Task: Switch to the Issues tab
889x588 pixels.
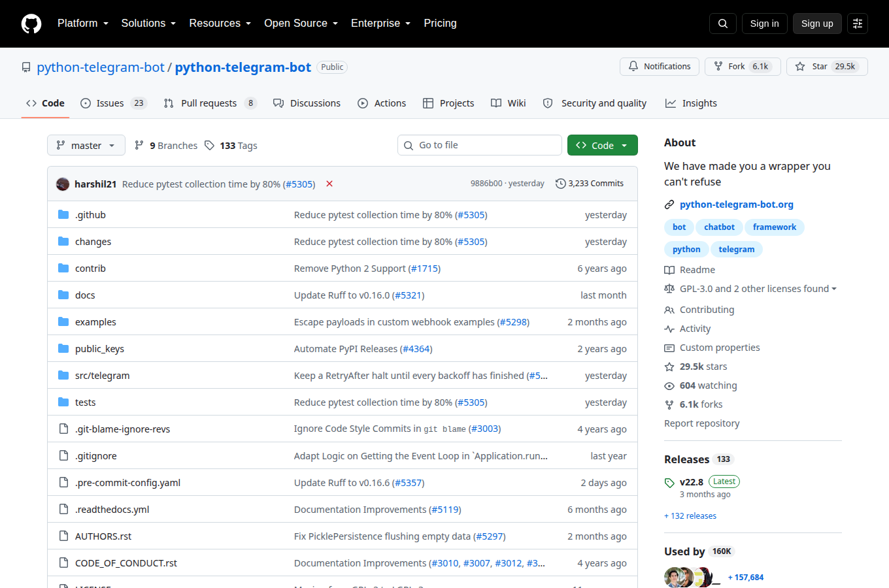Action: tap(114, 103)
